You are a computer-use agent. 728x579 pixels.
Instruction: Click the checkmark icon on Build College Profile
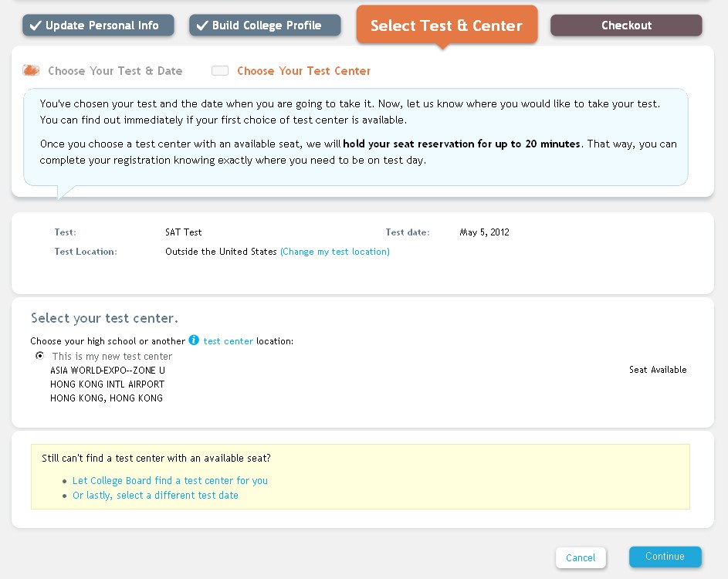[x=202, y=25]
